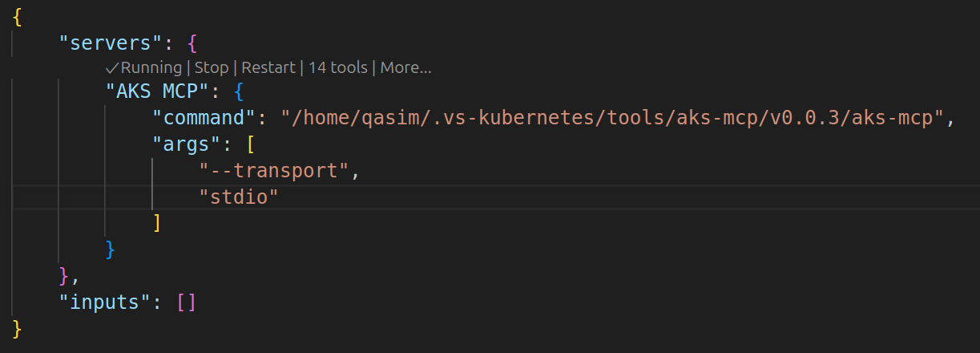Click the "AKS MCP" key
Screen dimensions: 980x353
163,91
